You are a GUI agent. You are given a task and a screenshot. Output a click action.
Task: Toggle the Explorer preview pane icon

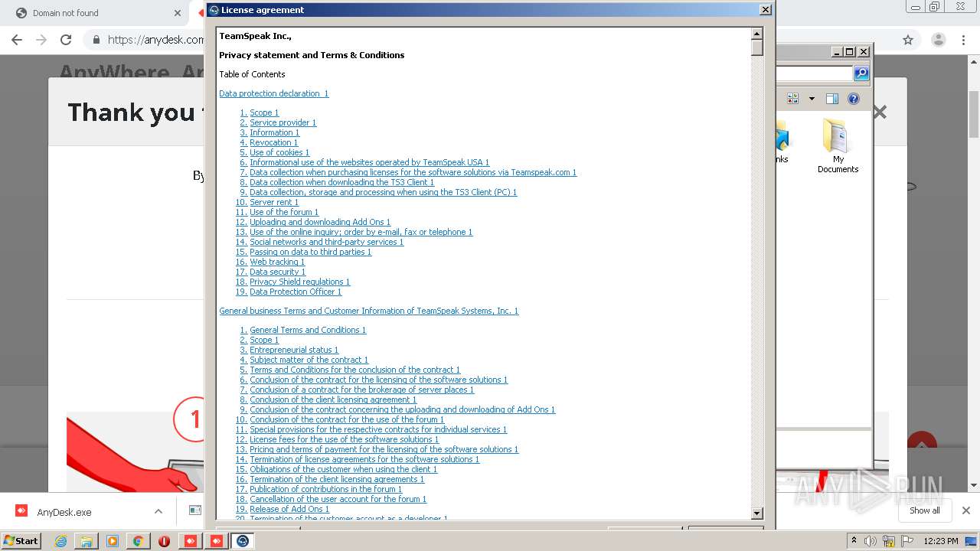tap(832, 99)
